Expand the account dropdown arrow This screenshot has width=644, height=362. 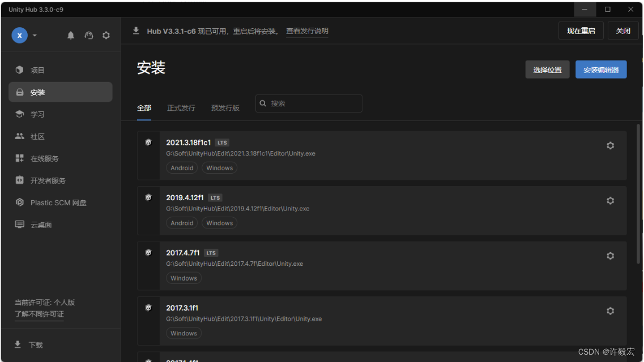35,35
